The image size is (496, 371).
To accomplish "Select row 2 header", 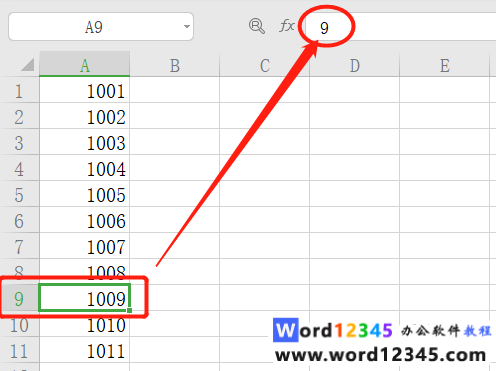I will [x=19, y=116].
